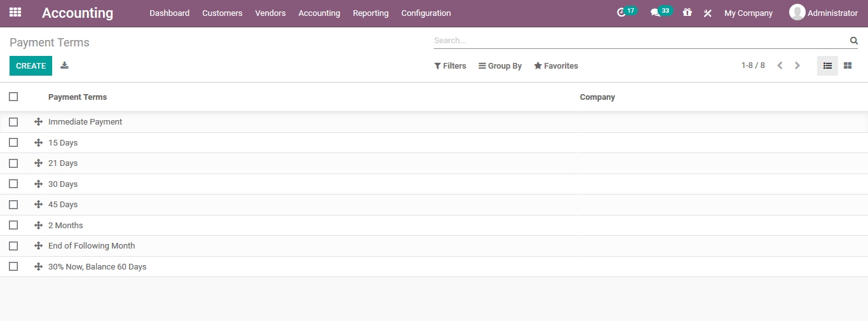Image resolution: width=868 pixels, height=321 pixels.
Task: Open the conversations chat icon
Action: (655, 13)
